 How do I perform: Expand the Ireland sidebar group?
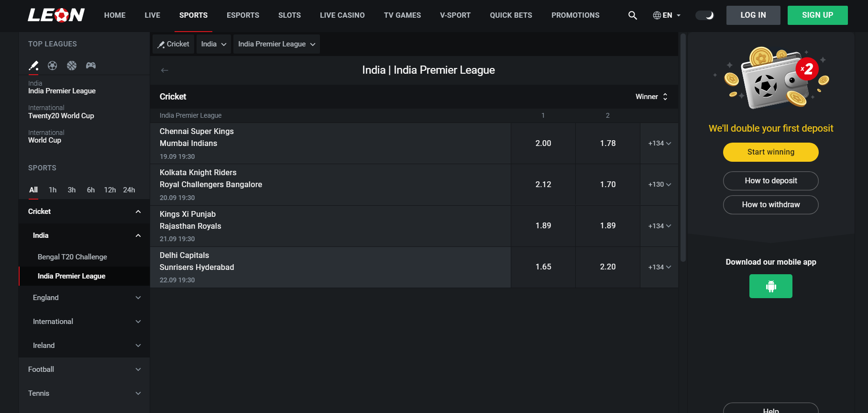coord(84,346)
